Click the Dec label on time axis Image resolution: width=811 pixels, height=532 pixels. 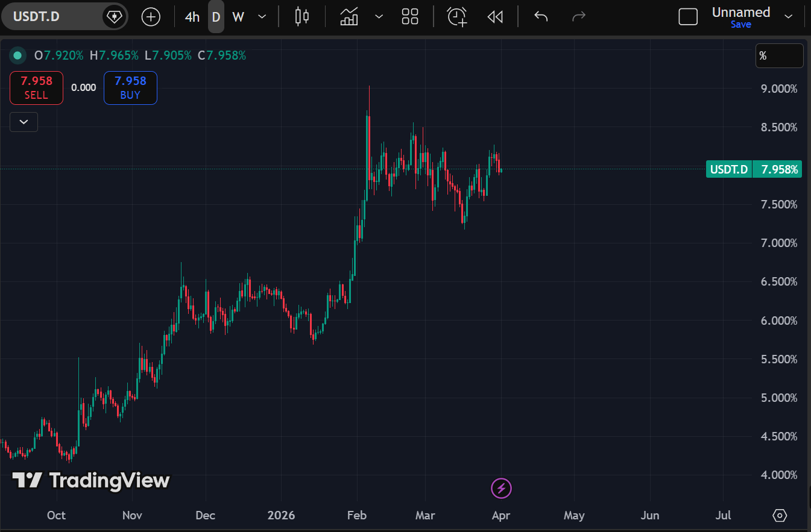[206, 516]
